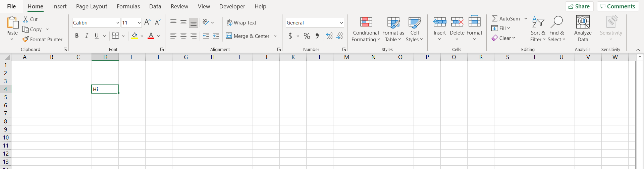Click the Increase Indent icon
Image resolution: width=644 pixels, height=169 pixels.
[216, 36]
